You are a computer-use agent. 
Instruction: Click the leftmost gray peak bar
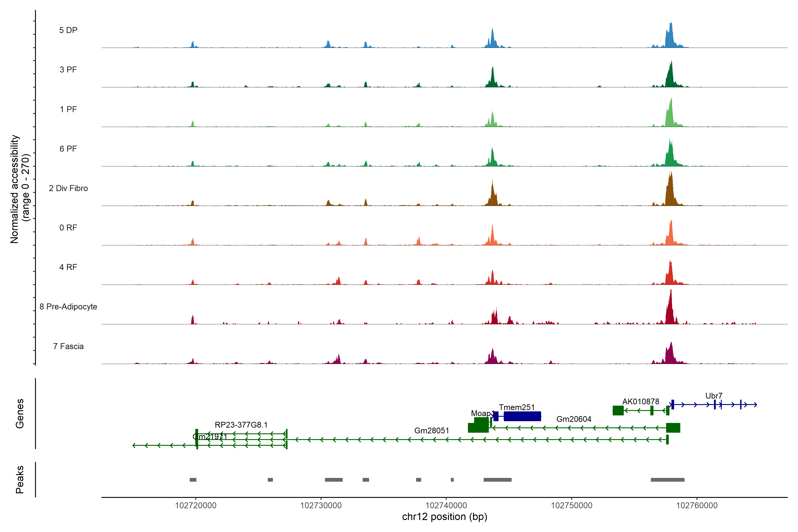point(193,480)
